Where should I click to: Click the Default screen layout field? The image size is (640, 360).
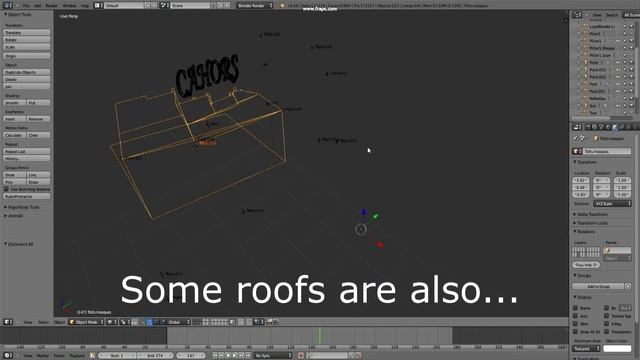click(124, 5)
